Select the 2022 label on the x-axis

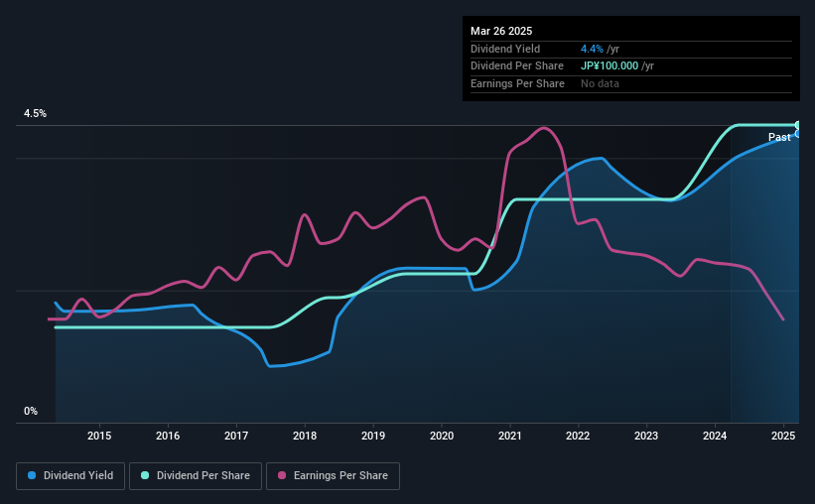(x=578, y=436)
